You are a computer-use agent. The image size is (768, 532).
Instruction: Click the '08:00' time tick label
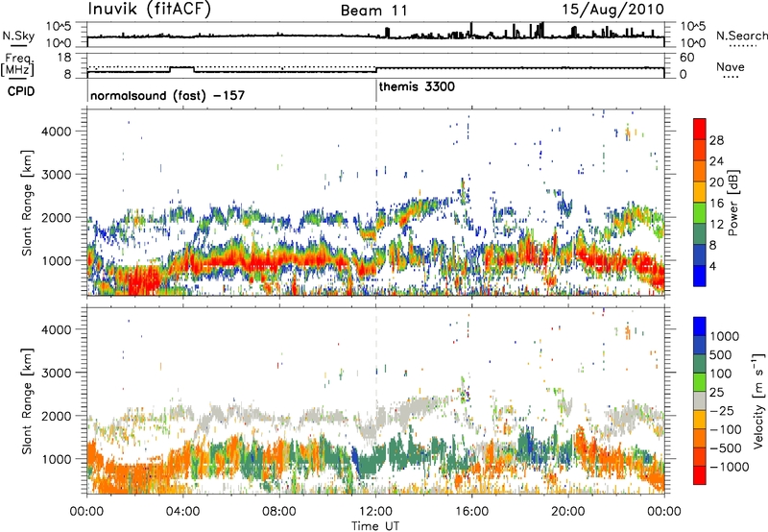(x=279, y=512)
